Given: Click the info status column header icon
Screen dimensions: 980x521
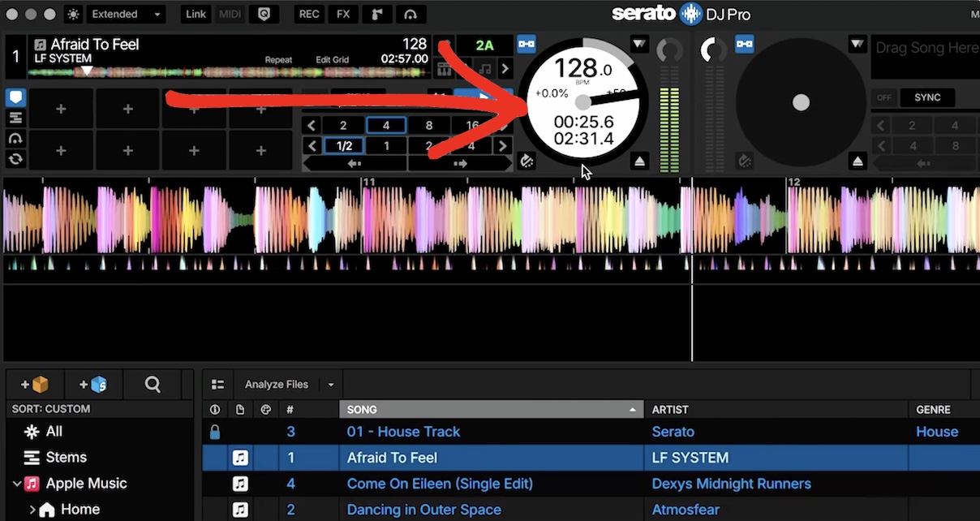Looking at the screenshot, I should (215, 410).
